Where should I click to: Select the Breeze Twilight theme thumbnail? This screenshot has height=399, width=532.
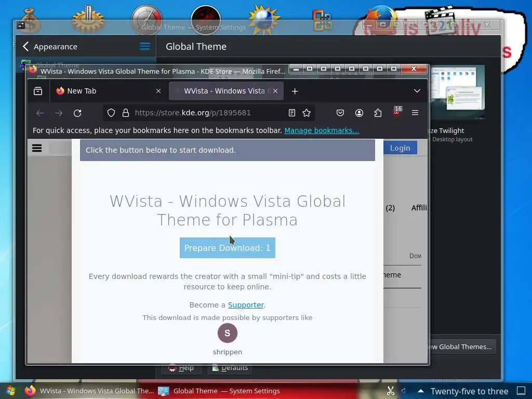pos(457,92)
